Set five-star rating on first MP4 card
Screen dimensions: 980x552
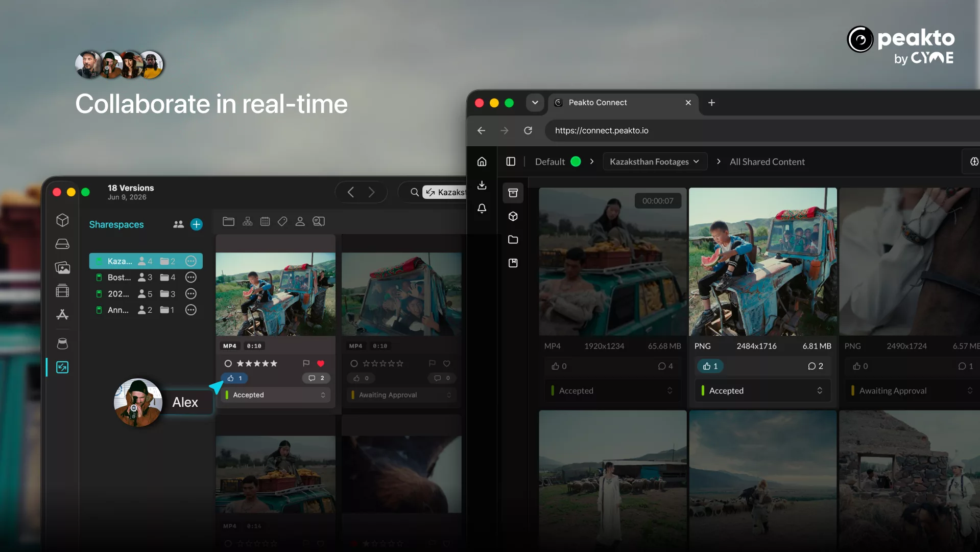(257, 363)
